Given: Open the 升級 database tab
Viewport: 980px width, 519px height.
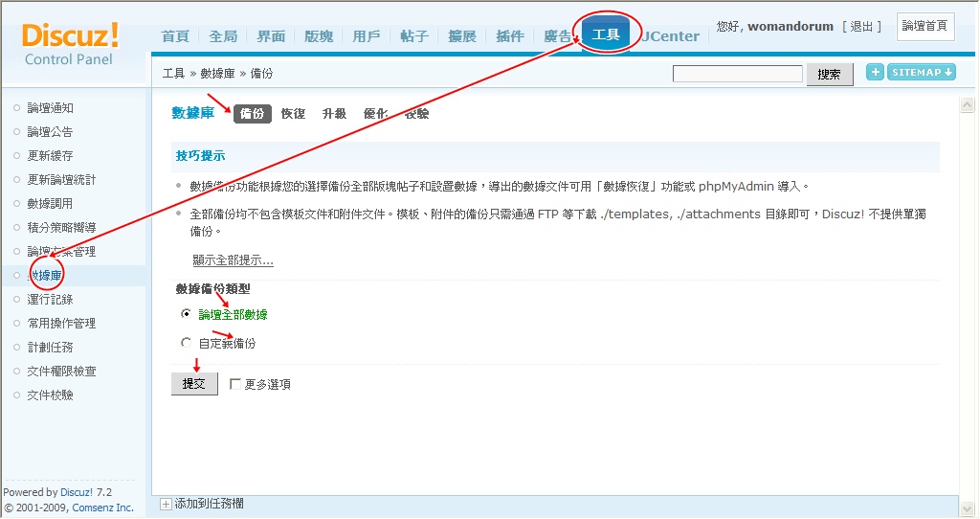Looking at the screenshot, I should [x=334, y=114].
